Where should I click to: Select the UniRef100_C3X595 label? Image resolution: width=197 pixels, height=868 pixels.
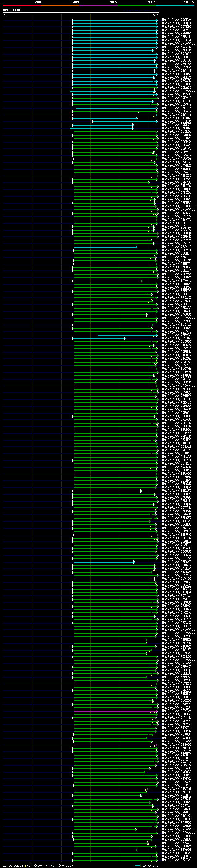(176, 440)
